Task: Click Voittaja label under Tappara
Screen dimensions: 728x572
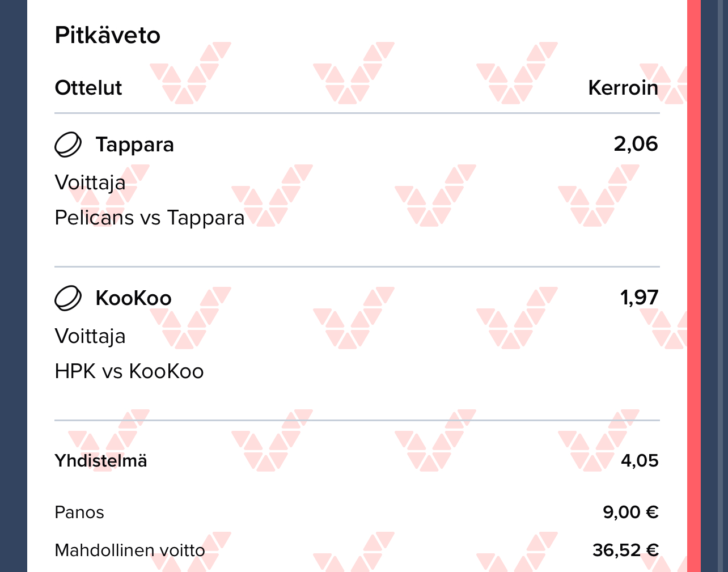Action: [x=90, y=183]
